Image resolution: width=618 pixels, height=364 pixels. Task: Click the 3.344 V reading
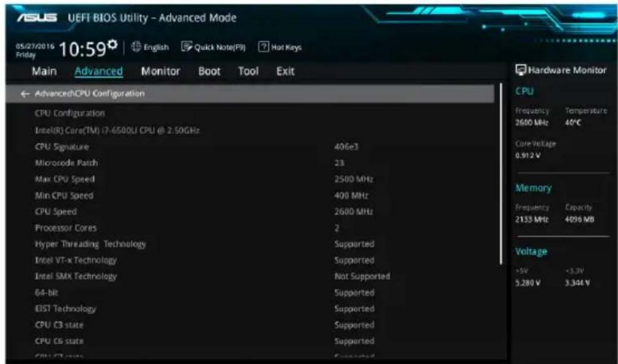click(x=578, y=283)
